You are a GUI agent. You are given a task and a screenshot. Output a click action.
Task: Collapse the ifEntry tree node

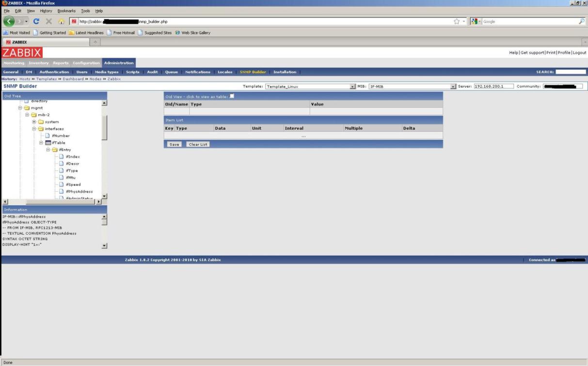[x=48, y=150]
